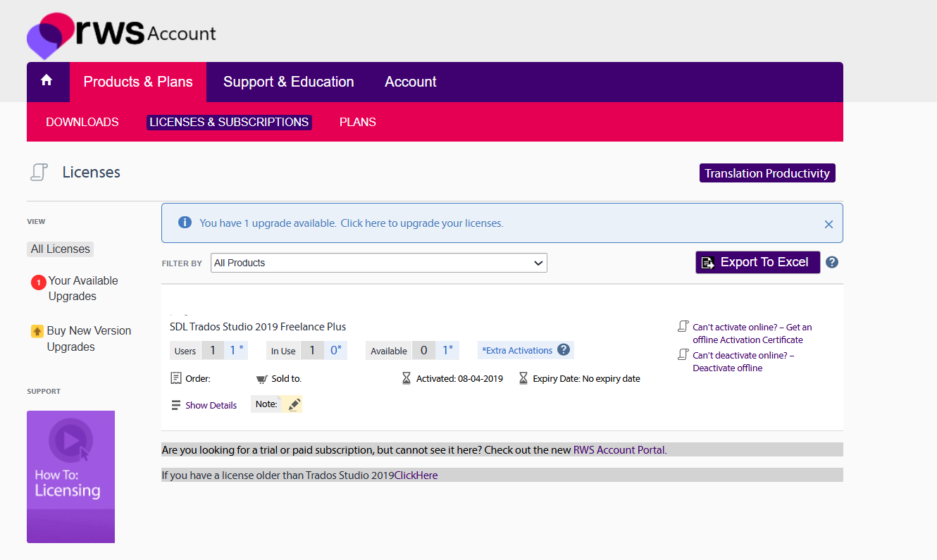Click the Export To Excel button

[x=757, y=262]
